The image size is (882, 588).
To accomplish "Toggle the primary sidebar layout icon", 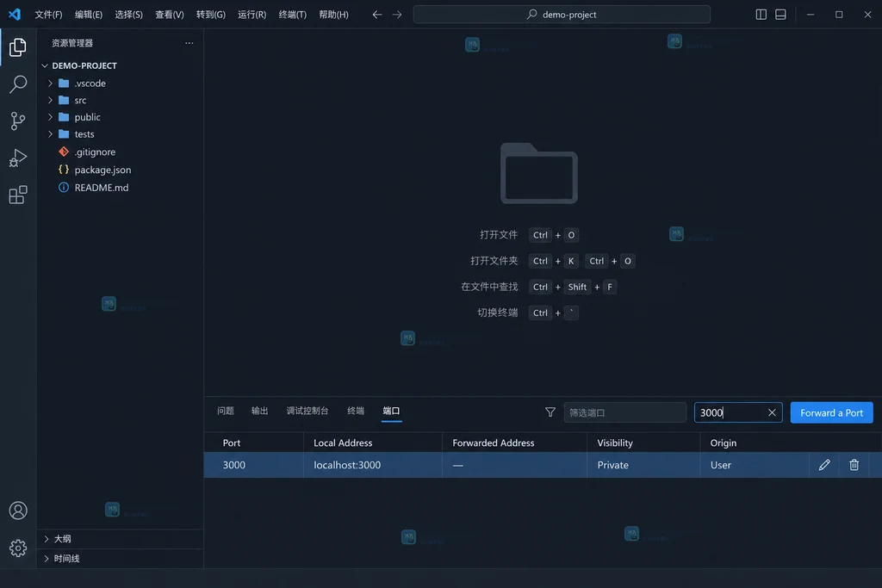I will pyautogui.click(x=761, y=15).
